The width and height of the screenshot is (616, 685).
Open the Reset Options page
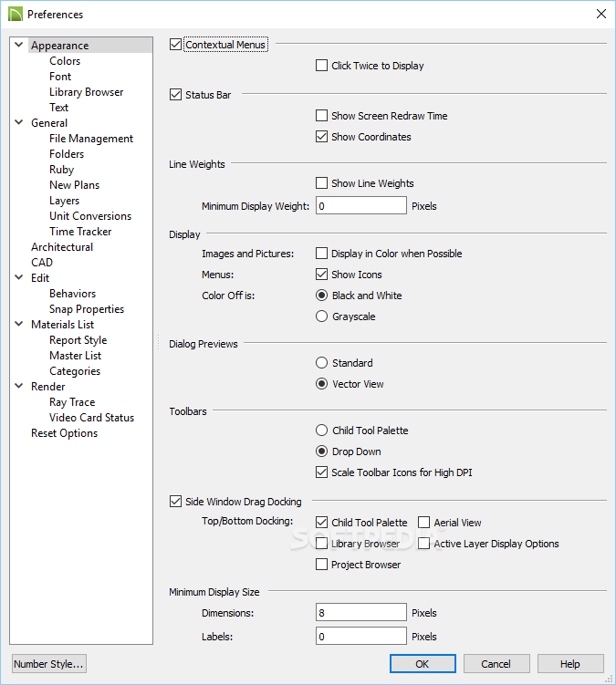click(x=64, y=433)
